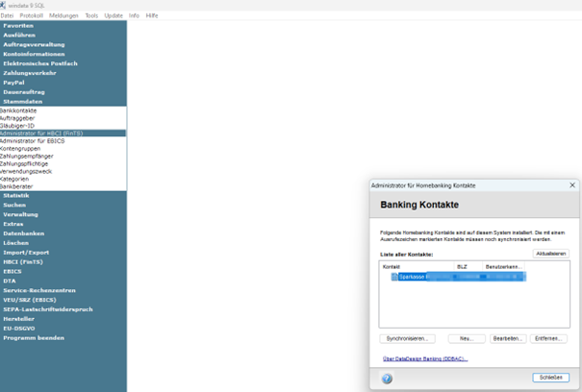This screenshot has height=392, width=582.
Task: Click the blue help question mark icon
Action: pos(387,379)
